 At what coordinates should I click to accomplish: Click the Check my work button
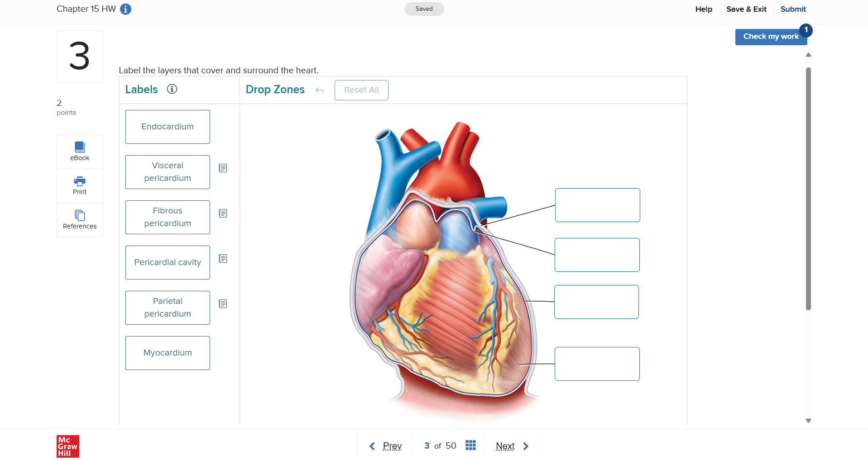coord(771,37)
